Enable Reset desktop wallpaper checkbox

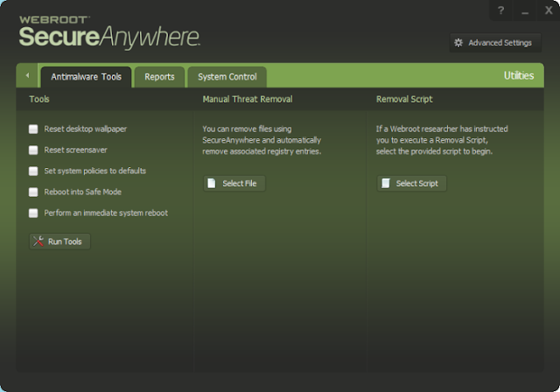[x=33, y=129]
